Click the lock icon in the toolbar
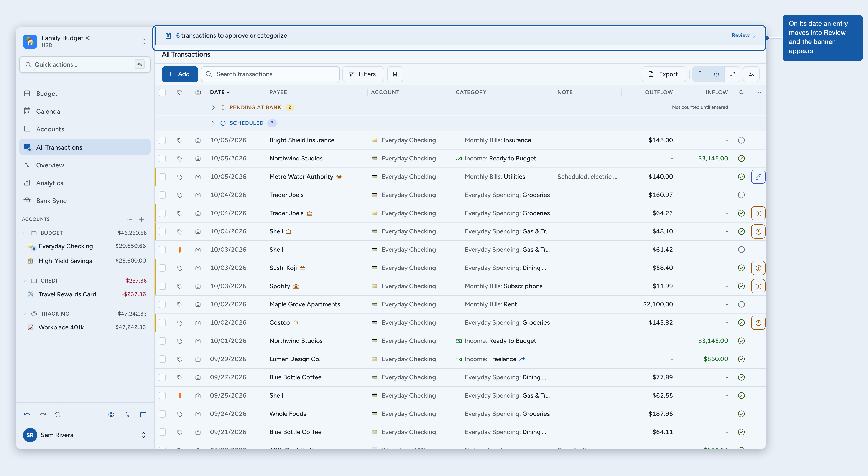The width and height of the screenshot is (868, 476). click(x=700, y=74)
